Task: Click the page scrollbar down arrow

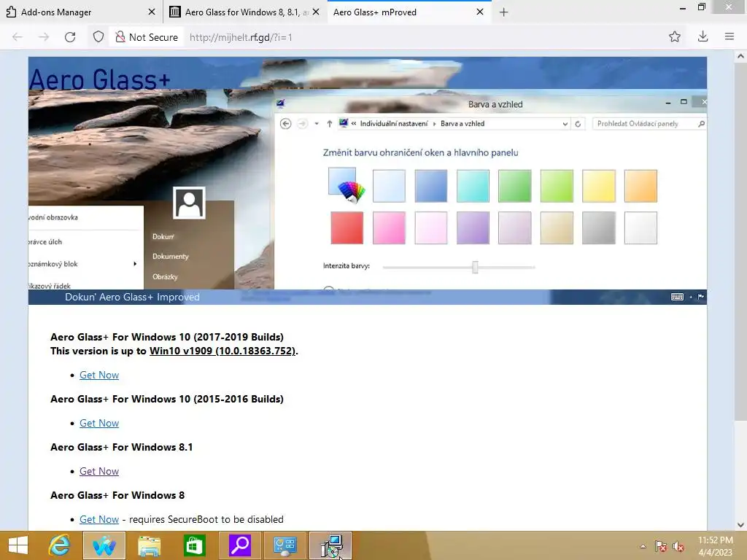Action: coord(740,525)
